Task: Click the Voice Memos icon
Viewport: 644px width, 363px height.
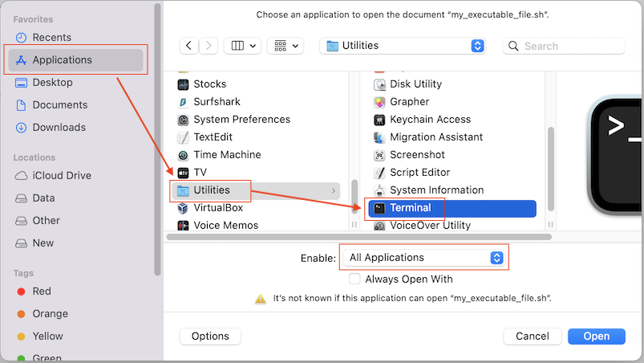Action: (x=183, y=226)
